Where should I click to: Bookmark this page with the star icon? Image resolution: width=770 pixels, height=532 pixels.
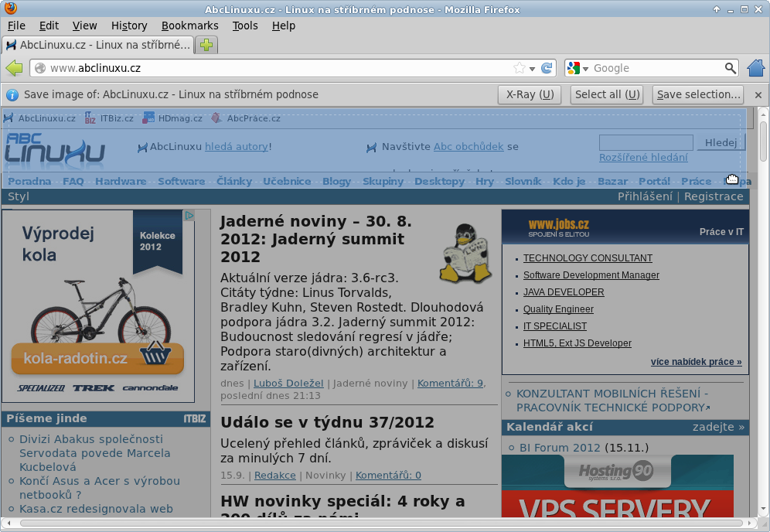point(519,68)
